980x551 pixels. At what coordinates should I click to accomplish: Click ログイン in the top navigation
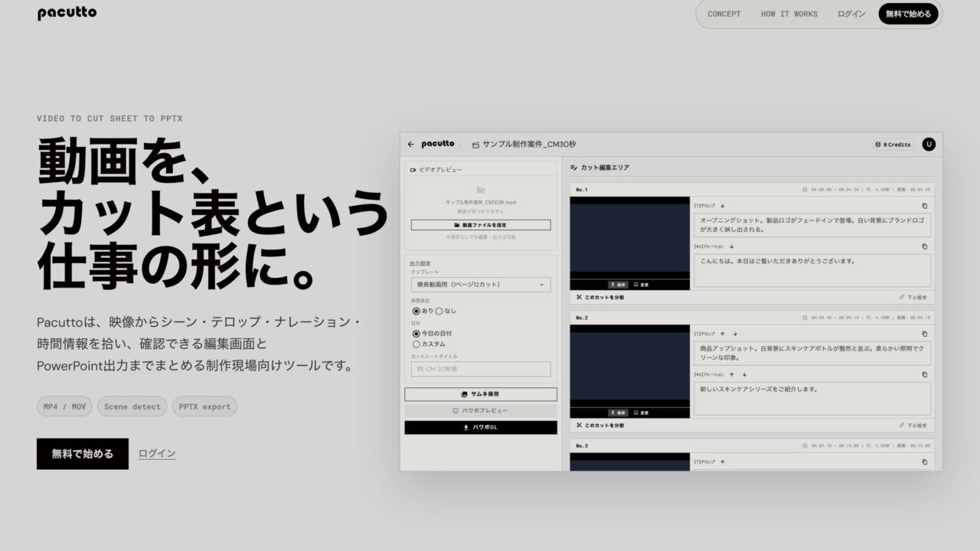click(851, 14)
